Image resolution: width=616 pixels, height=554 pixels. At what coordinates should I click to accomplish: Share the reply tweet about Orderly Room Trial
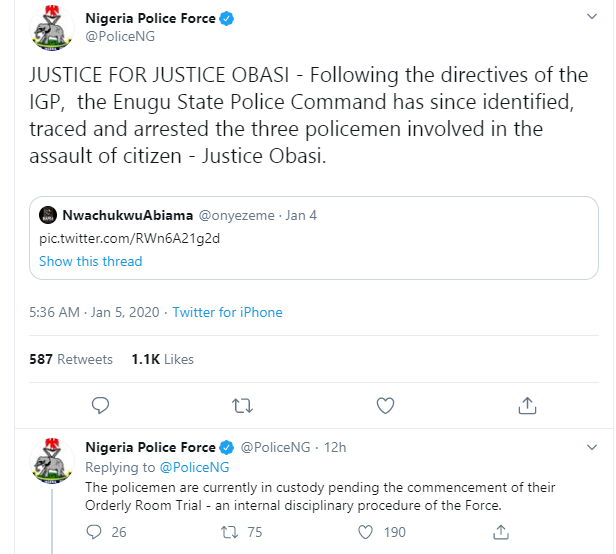pos(502,532)
